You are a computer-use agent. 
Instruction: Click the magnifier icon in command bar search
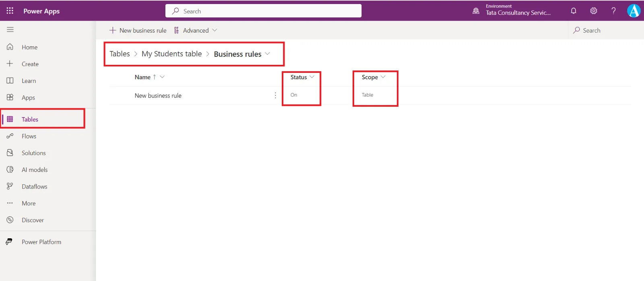tap(577, 30)
